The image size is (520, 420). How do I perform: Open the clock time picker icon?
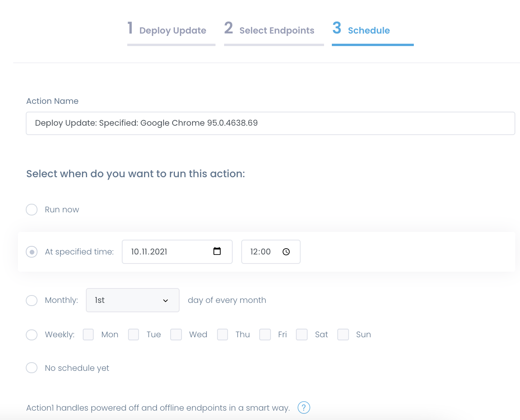(x=286, y=252)
